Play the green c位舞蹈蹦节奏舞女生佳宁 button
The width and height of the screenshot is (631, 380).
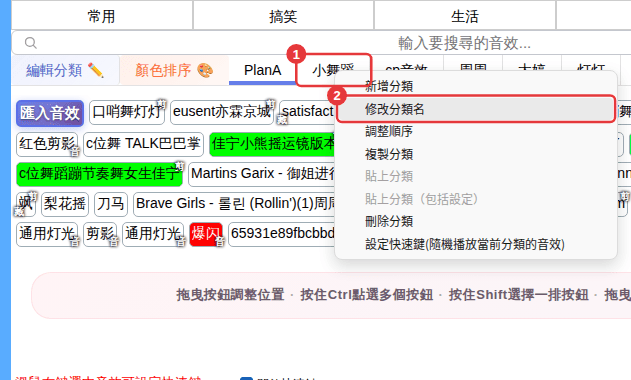99,174
